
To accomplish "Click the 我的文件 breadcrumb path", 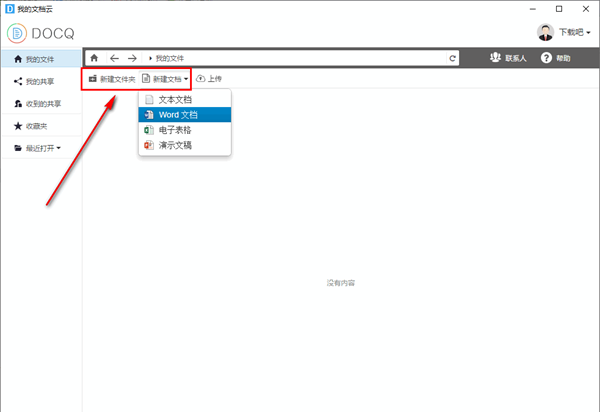I will [170, 58].
